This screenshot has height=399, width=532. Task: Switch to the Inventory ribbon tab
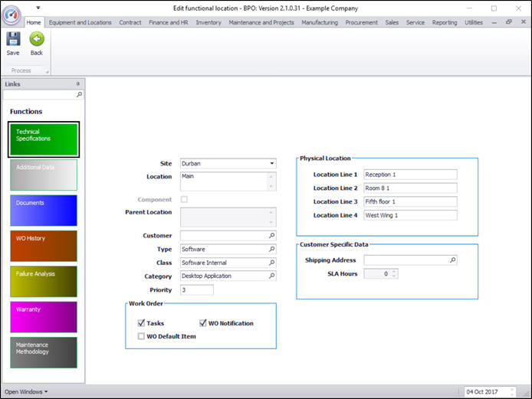click(x=208, y=22)
